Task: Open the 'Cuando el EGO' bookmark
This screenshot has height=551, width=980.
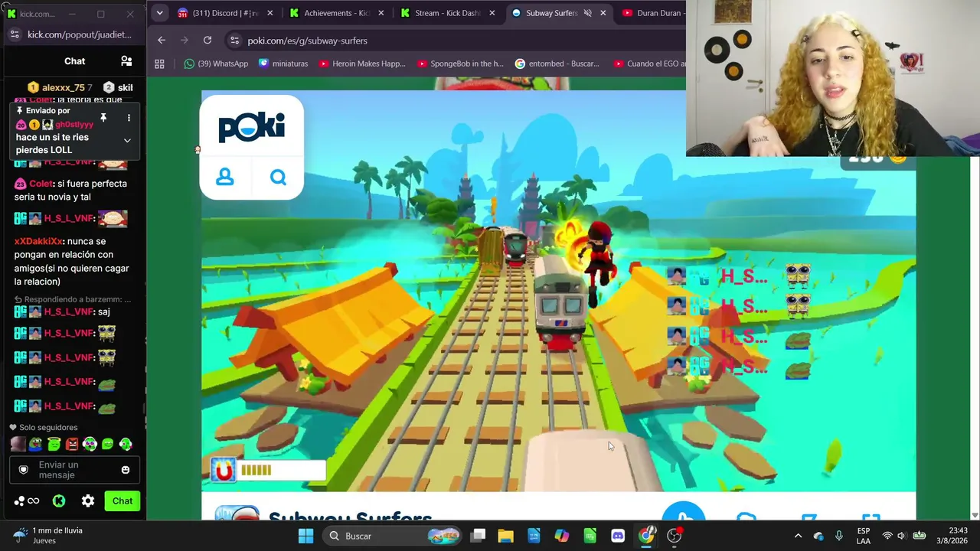Action: pos(650,64)
